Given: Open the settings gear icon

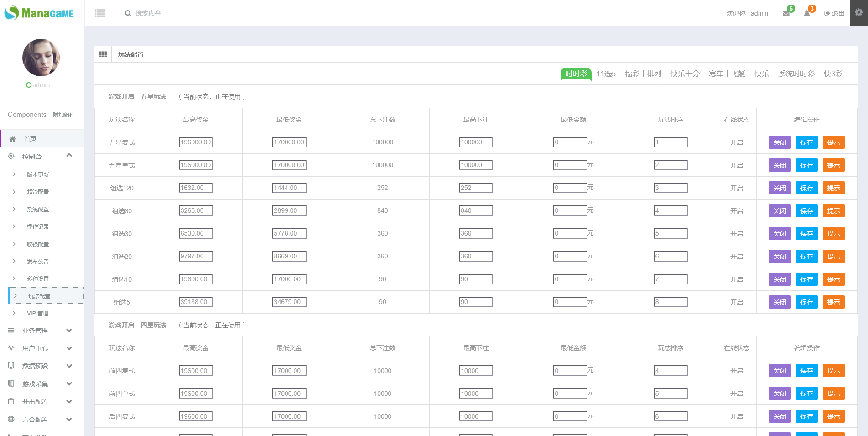Looking at the screenshot, I should pos(858,13).
